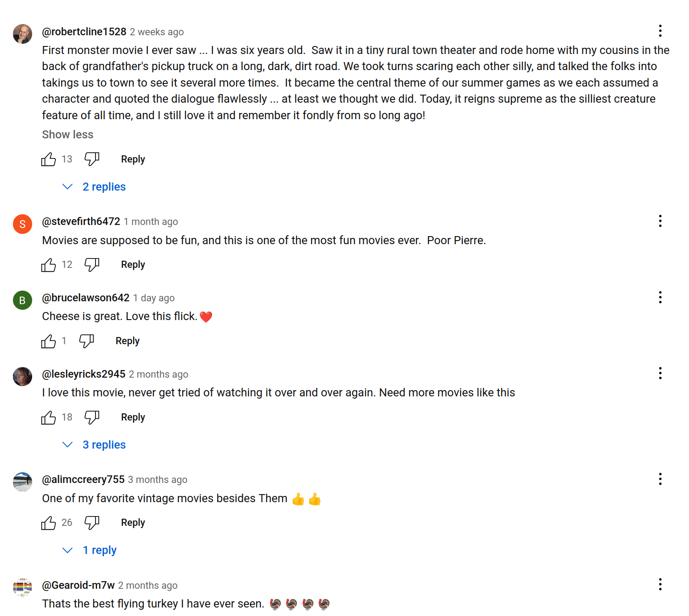The width and height of the screenshot is (689, 616).
Task: Dislike @alimccreery755's comment
Action: pyautogui.click(x=92, y=523)
